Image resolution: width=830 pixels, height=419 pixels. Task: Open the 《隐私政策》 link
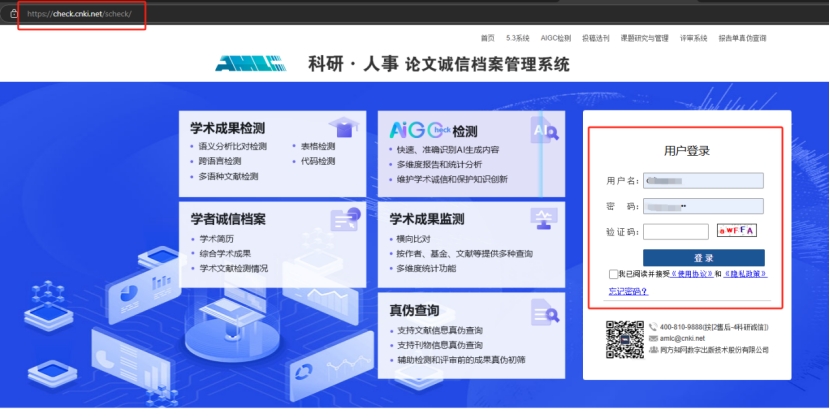pos(745,274)
